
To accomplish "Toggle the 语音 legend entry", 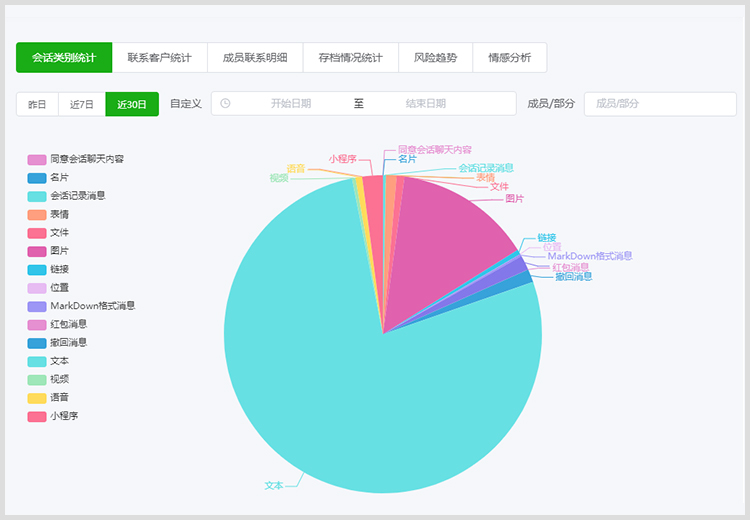I will pos(48,398).
